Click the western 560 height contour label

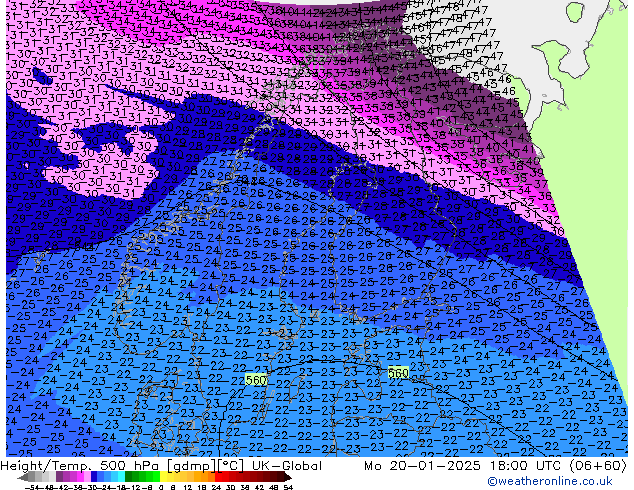[256, 380]
